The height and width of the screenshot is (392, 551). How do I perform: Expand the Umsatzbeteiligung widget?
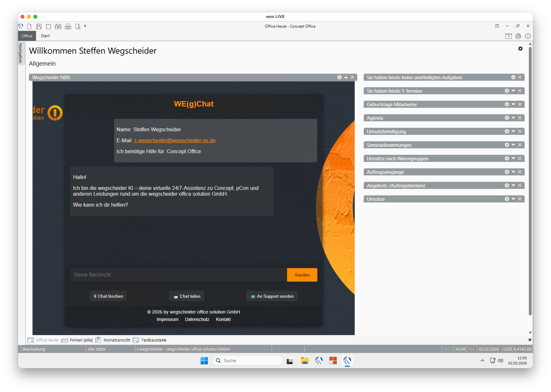[x=513, y=131]
